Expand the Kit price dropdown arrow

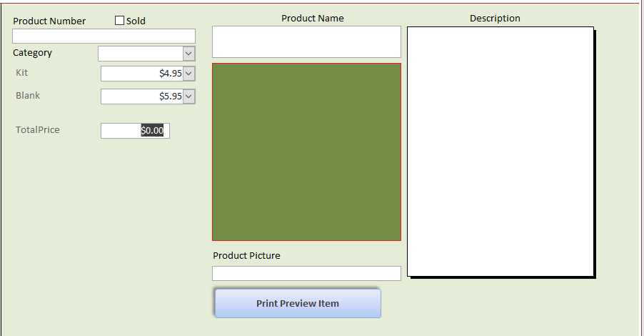188,74
